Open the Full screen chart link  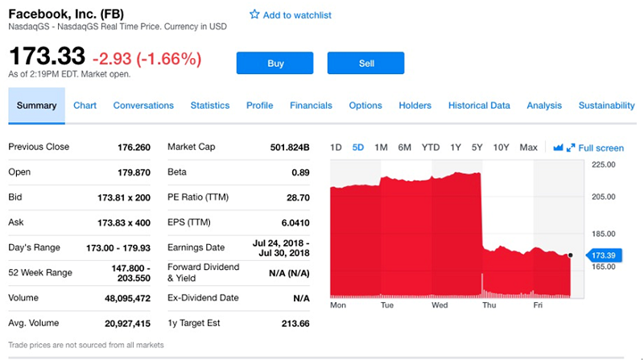(601, 148)
